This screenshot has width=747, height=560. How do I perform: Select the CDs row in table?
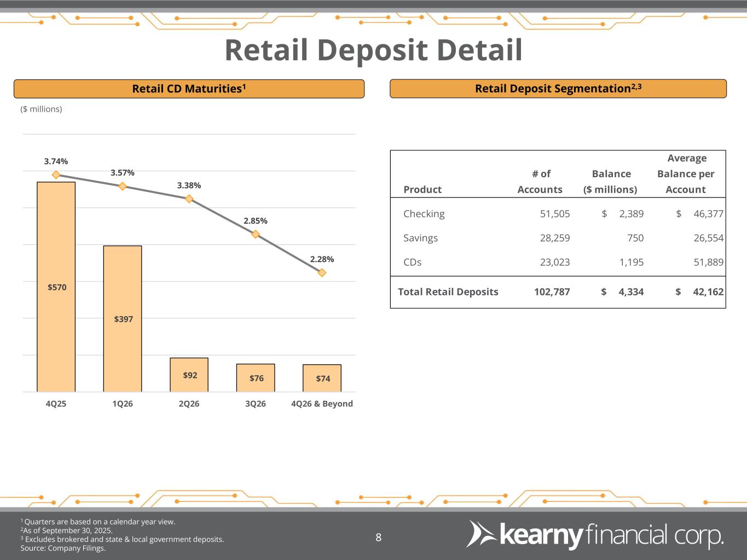(413, 262)
